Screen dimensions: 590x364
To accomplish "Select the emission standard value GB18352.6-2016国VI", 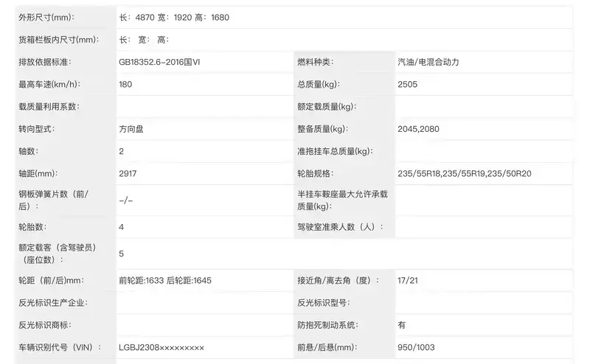I will point(159,62).
